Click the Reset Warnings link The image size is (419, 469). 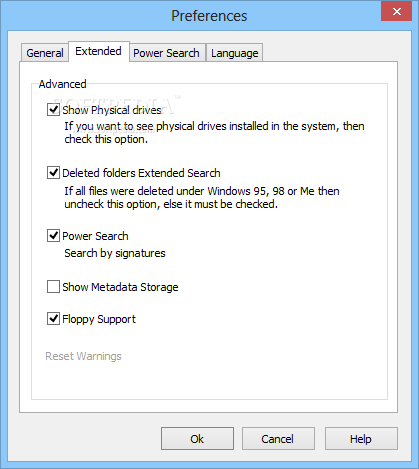pyautogui.click(x=83, y=356)
